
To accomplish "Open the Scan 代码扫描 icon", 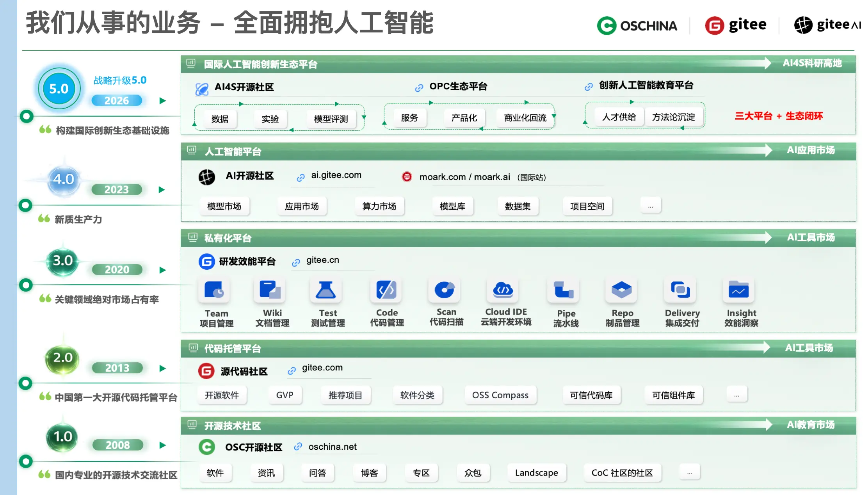I will [444, 290].
